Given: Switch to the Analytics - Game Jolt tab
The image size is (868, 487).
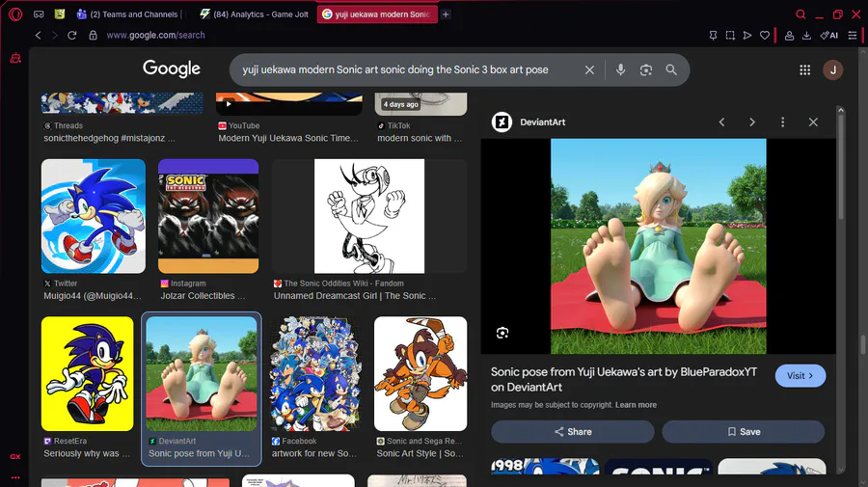Looking at the screenshot, I should coord(254,14).
